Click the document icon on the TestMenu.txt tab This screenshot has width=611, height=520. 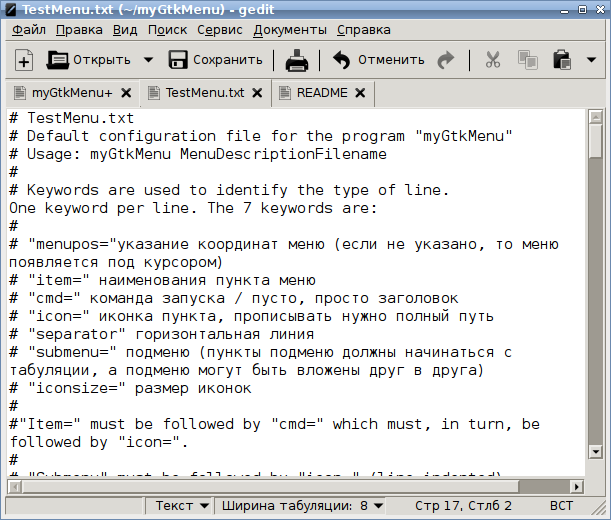pyautogui.click(x=154, y=93)
